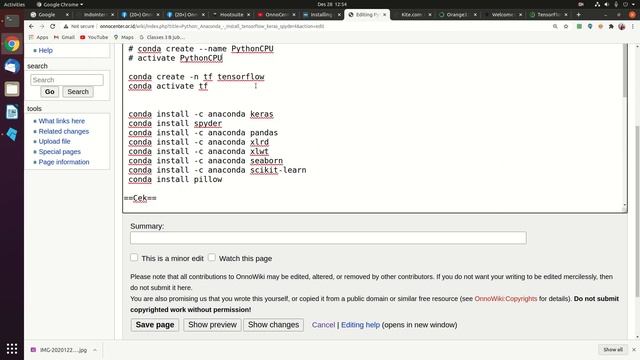The height and width of the screenshot is (360, 640).
Task: Open the blue kite-shaped dock application
Action: coord(12,134)
